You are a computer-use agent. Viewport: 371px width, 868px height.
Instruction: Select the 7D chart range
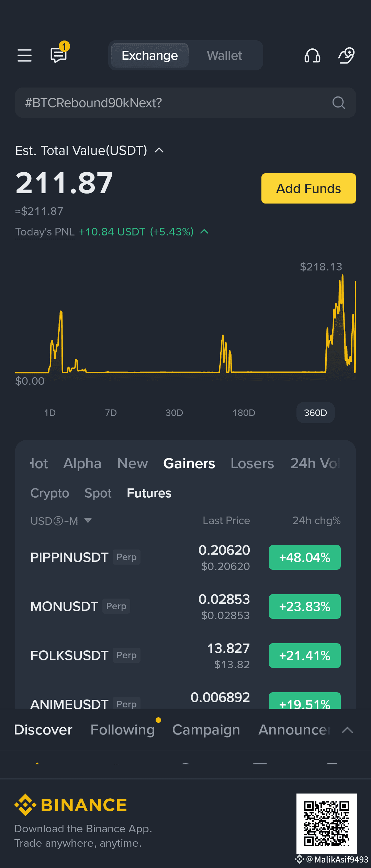pyautogui.click(x=111, y=413)
